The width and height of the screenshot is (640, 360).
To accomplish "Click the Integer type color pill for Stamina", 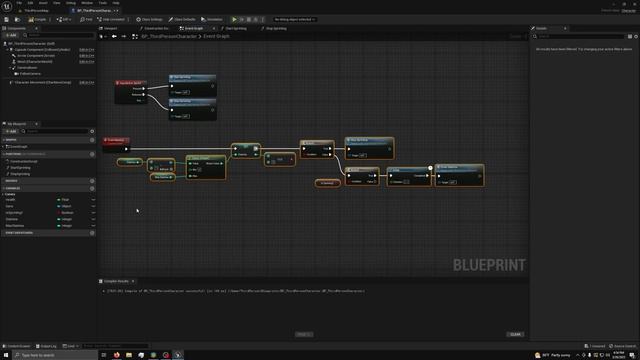I will [59, 219].
